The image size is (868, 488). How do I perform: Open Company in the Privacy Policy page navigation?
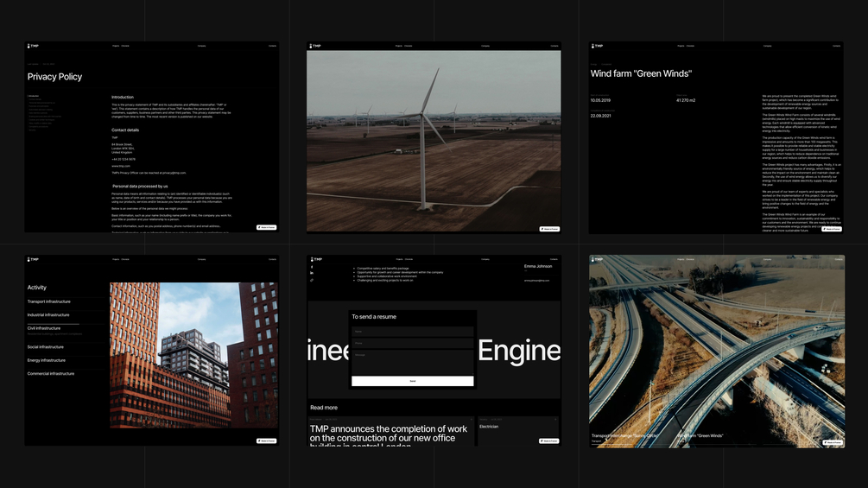(202, 46)
